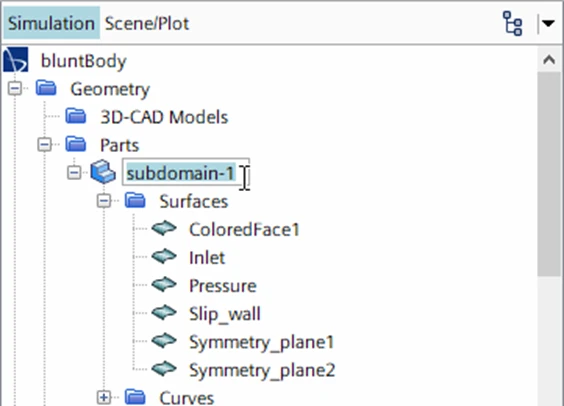Click the Symmetry_plane2 surface icon
This screenshot has height=406, width=564.
coord(164,369)
